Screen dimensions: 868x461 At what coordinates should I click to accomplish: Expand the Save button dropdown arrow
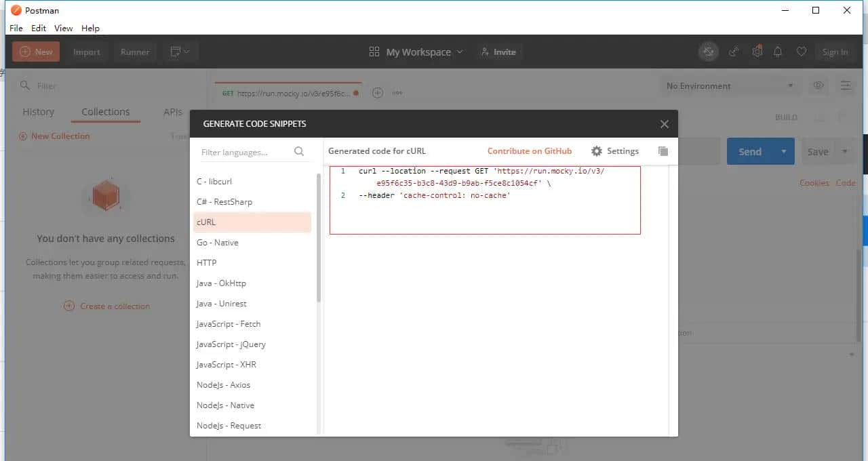tap(846, 151)
